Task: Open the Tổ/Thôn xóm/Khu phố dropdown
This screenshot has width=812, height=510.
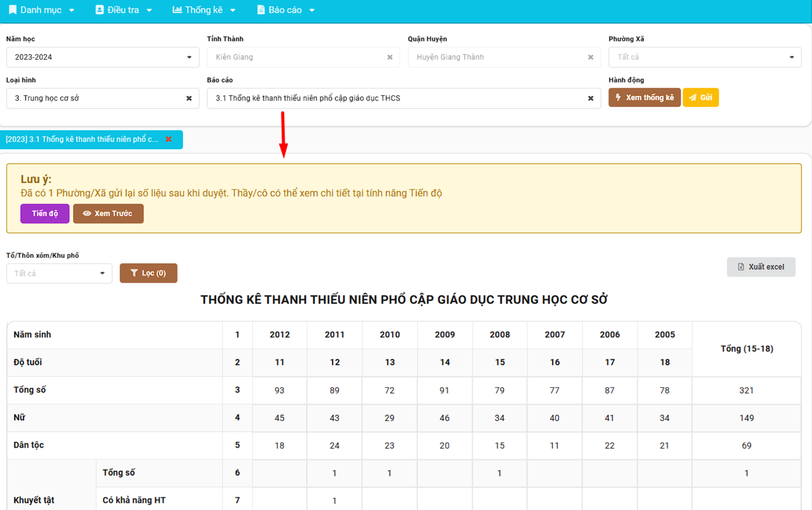Action: (59, 273)
